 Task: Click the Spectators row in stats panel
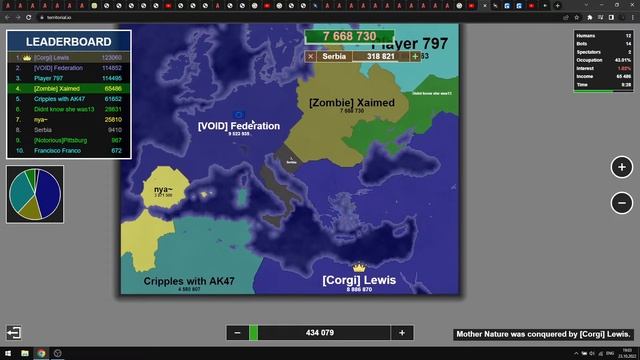pyautogui.click(x=603, y=52)
